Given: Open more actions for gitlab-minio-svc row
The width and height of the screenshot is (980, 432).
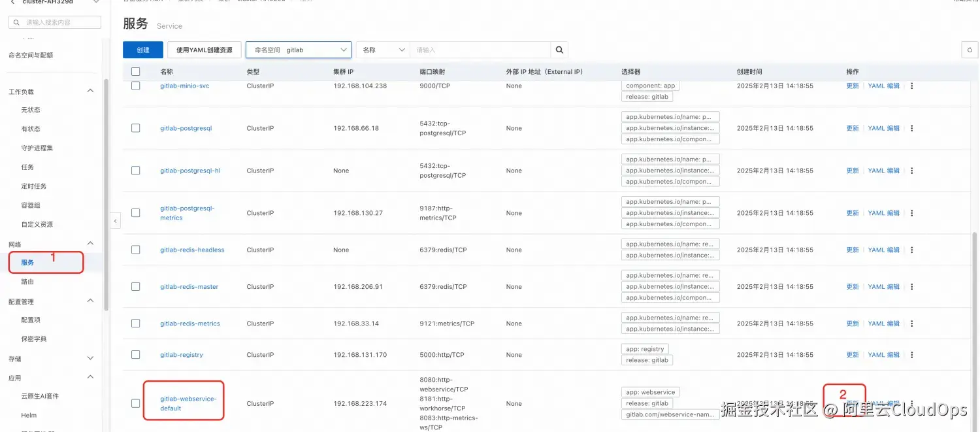Looking at the screenshot, I should coord(912,86).
